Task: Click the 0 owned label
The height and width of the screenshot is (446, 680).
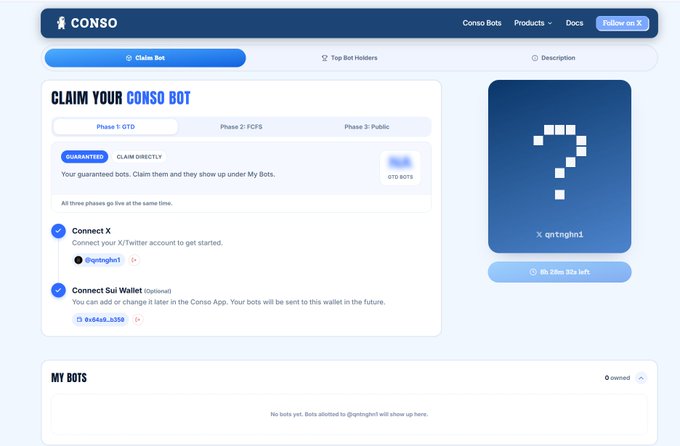Action: [617, 378]
